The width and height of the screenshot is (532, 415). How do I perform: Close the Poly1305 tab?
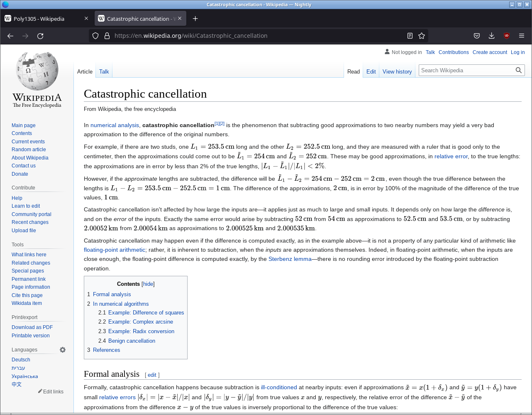(86, 19)
